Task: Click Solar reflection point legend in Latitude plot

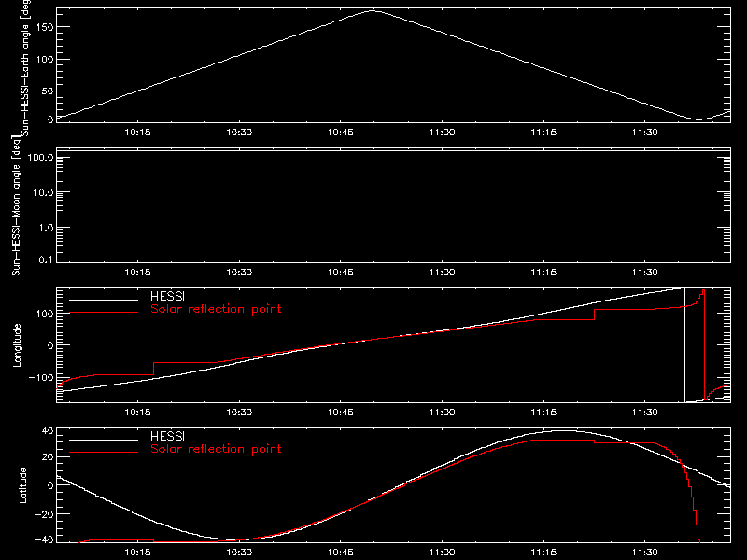Action: pos(216,449)
